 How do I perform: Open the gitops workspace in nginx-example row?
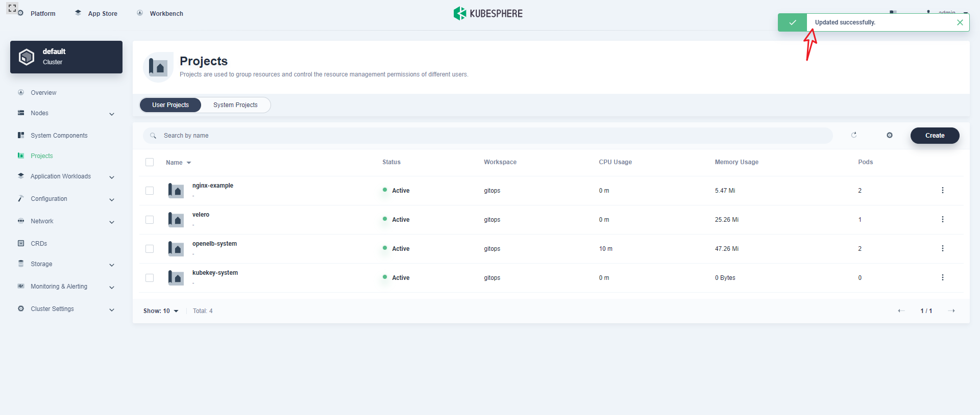(492, 191)
